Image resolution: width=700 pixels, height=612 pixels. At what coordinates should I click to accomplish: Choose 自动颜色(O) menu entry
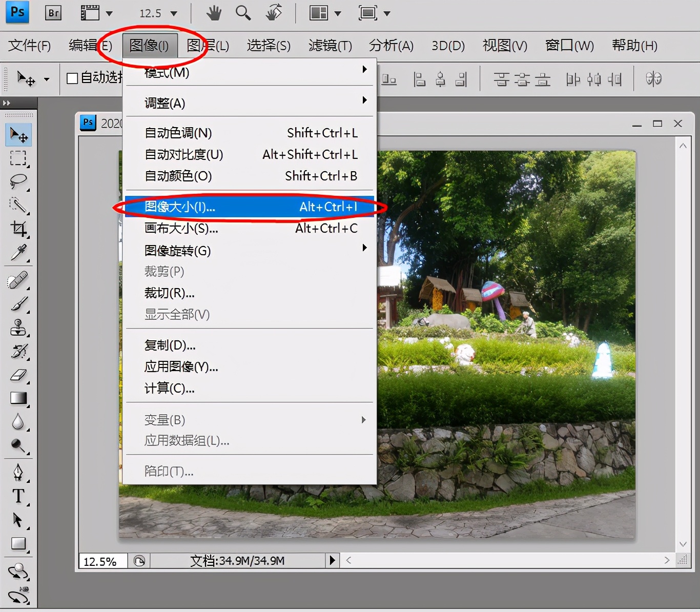pyautogui.click(x=250, y=176)
